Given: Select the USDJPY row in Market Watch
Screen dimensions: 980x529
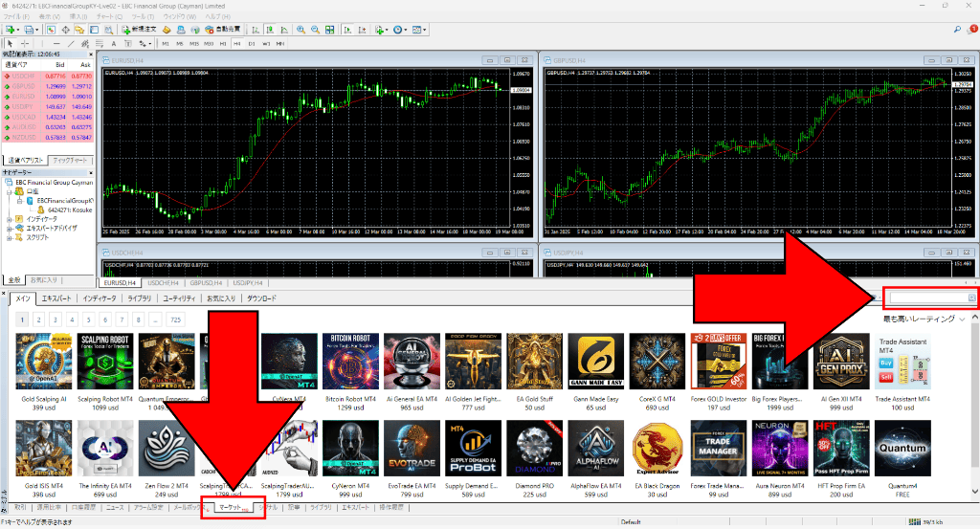Looking at the screenshot, I should click(x=48, y=107).
